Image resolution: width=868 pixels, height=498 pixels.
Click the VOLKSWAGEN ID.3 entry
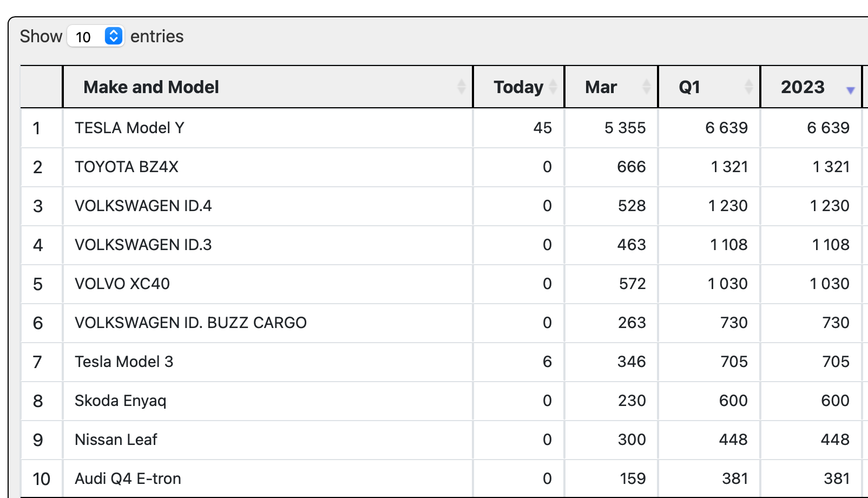point(143,245)
